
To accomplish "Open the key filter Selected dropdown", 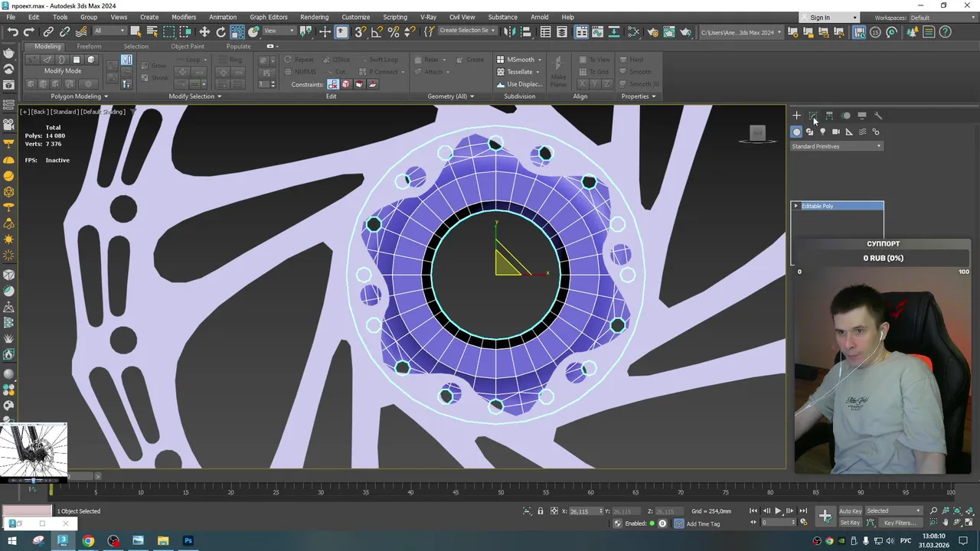I will point(893,511).
